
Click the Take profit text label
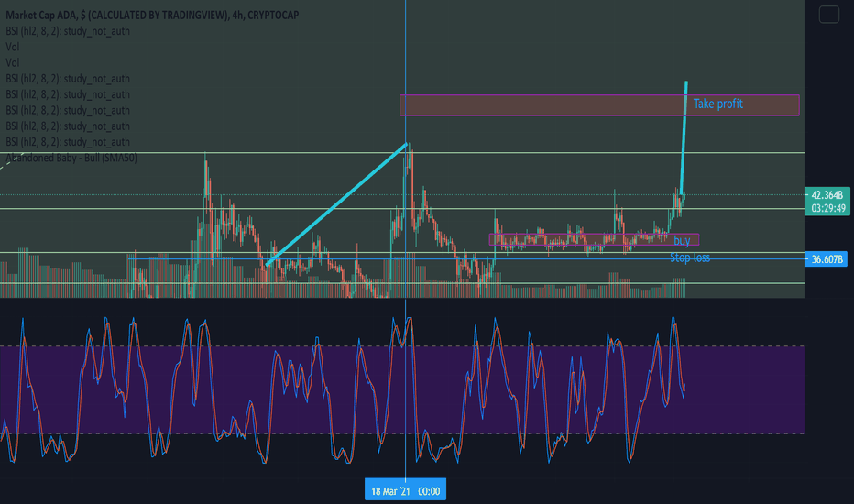(x=717, y=104)
